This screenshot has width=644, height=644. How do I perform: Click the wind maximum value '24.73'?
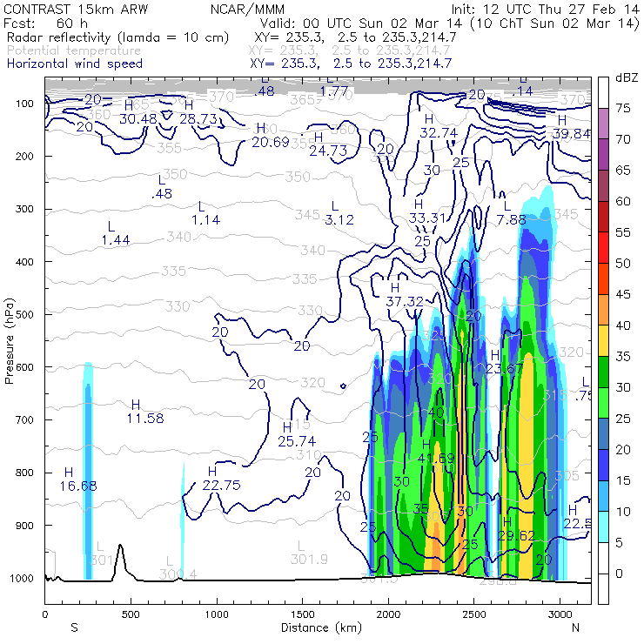[x=328, y=151]
